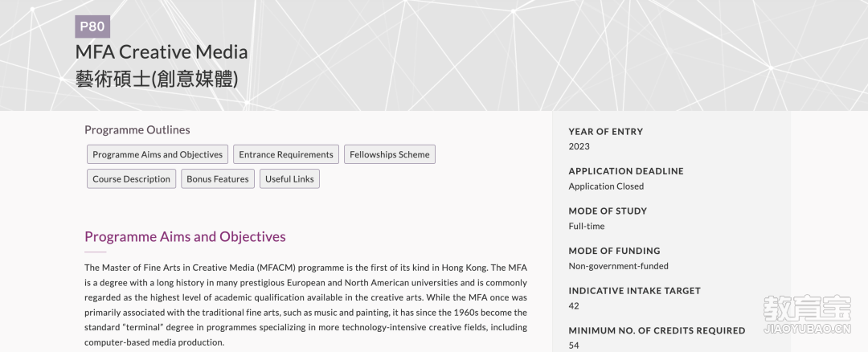This screenshot has height=352, width=868.
Task: View the Course Description section
Action: (131, 178)
